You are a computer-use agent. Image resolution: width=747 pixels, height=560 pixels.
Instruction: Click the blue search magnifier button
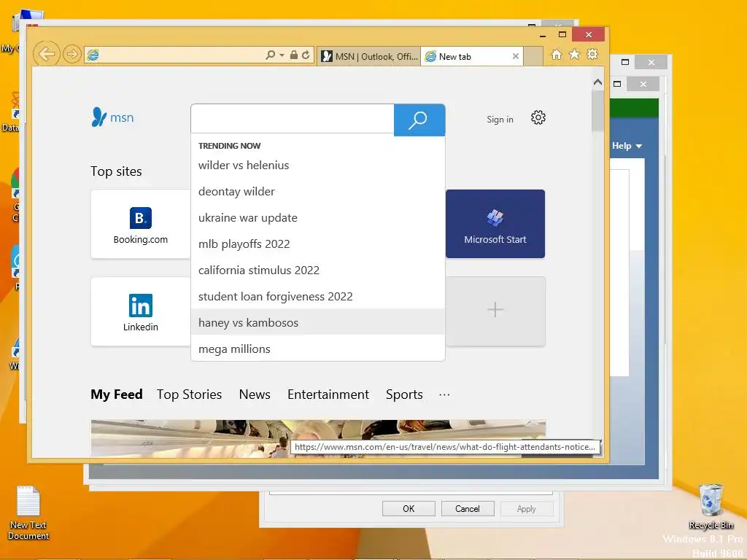[x=419, y=120]
